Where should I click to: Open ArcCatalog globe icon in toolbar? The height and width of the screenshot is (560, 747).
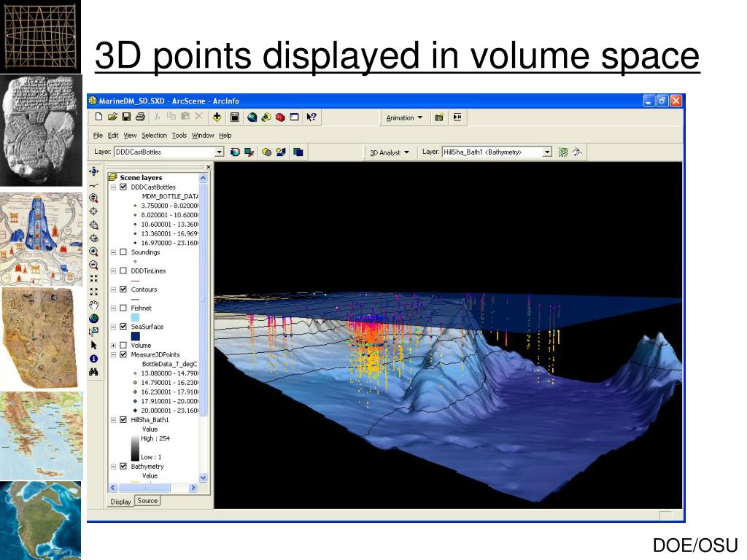(x=252, y=117)
